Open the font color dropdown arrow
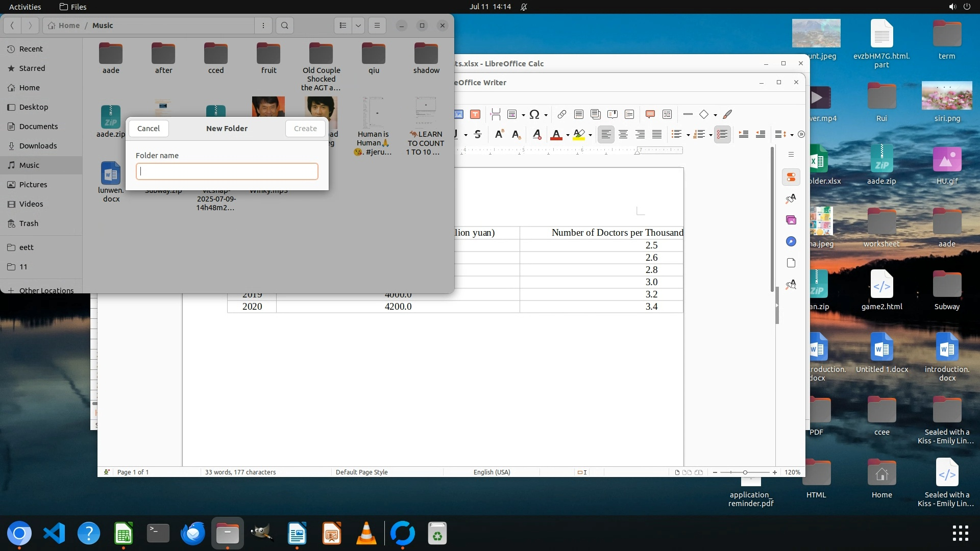 [x=568, y=135]
